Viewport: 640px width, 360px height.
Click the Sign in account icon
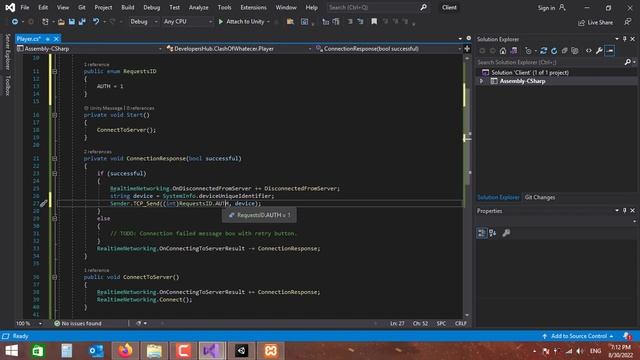pos(562,8)
